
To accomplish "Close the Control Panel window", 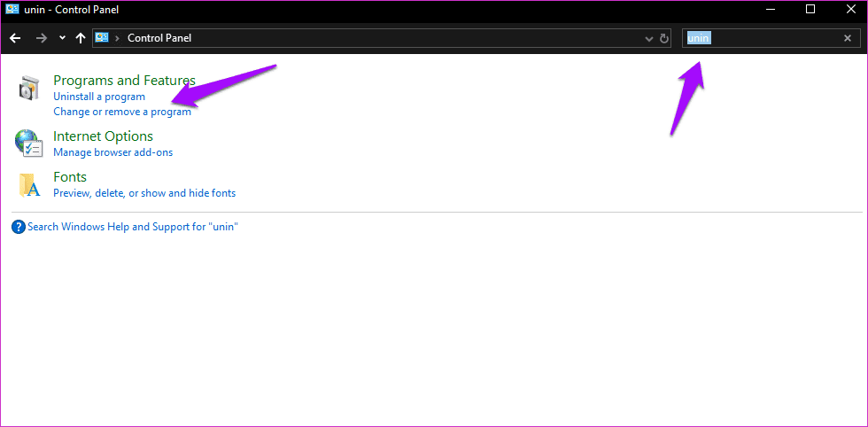I will click(x=851, y=9).
